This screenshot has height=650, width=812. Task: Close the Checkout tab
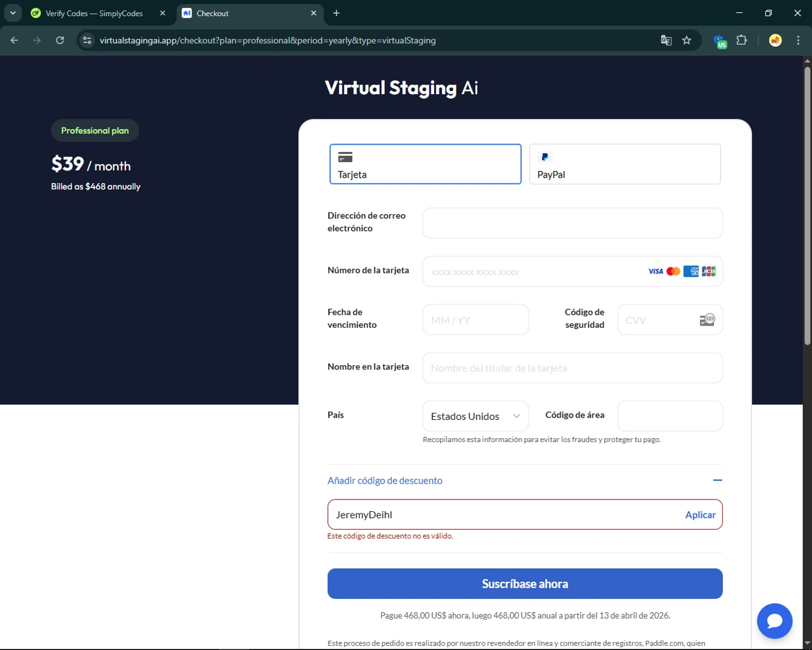313,13
